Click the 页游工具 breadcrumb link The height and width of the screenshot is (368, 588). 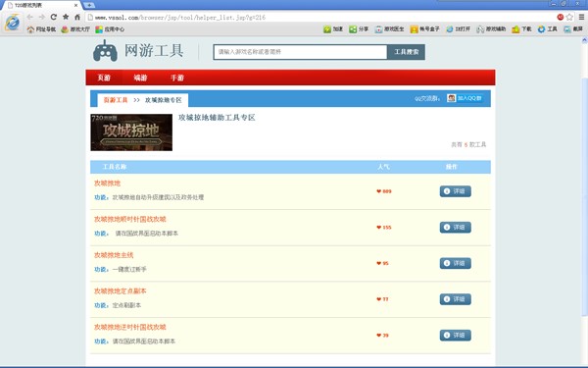116,100
